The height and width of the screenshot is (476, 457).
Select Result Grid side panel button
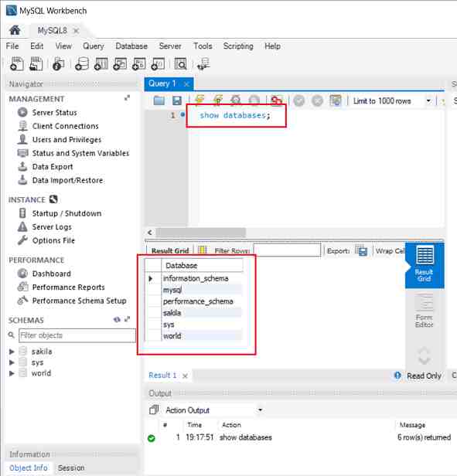(x=425, y=265)
